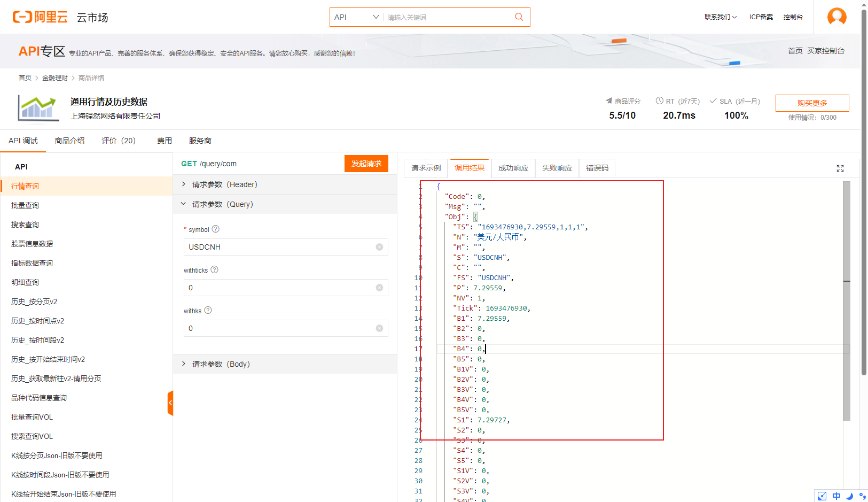The width and height of the screenshot is (868, 502).
Task: Select 批量查询VOL in API list
Action: coord(86,417)
